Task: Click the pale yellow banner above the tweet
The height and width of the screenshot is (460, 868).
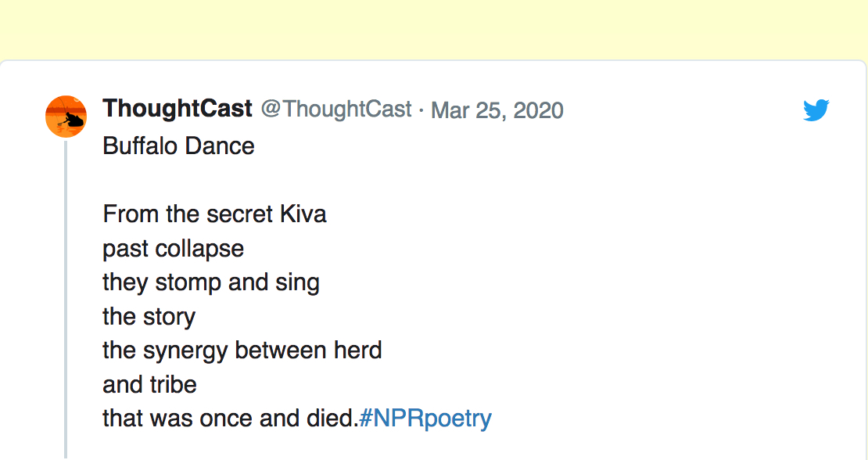Action: pyautogui.click(x=434, y=29)
